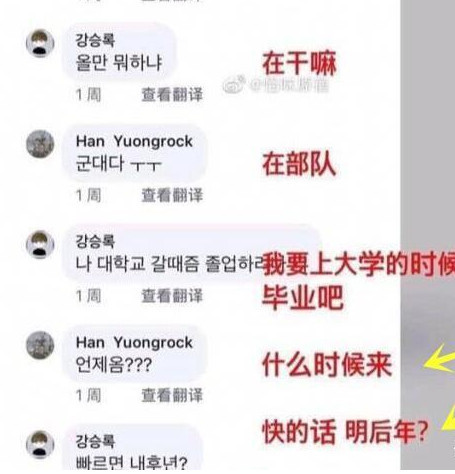Tap the "언제옴???" comment bubble

pos(134,353)
